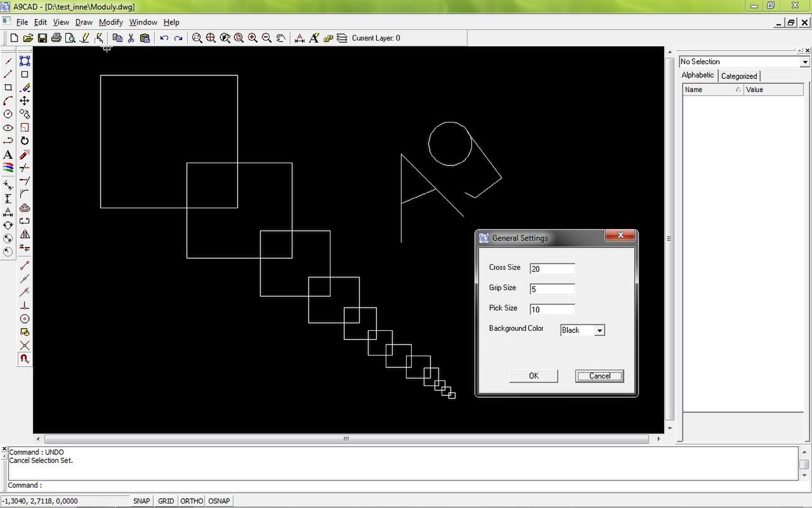The width and height of the screenshot is (812, 508).
Task: Activate the Rotate tool
Action: (x=25, y=141)
